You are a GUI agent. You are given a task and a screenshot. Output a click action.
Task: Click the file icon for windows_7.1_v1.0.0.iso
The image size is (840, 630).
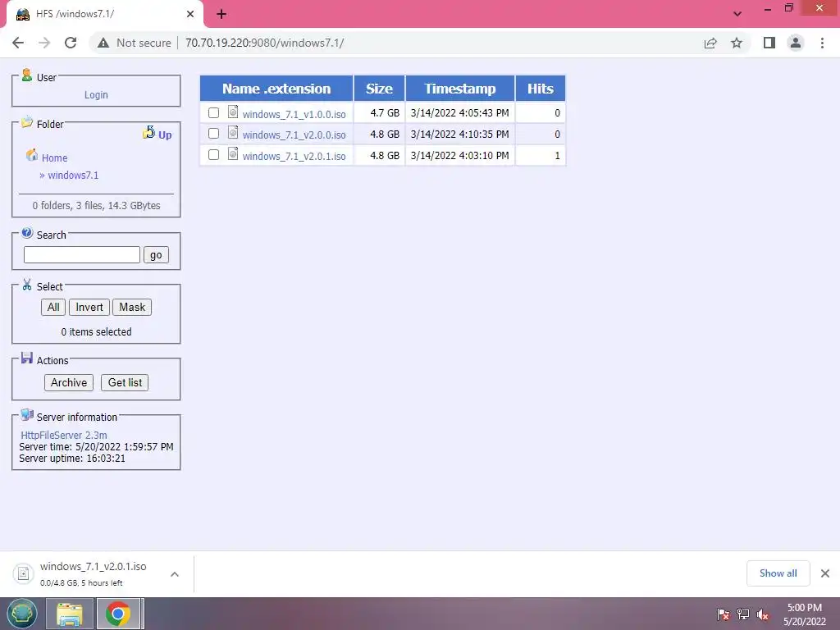[x=232, y=112]
